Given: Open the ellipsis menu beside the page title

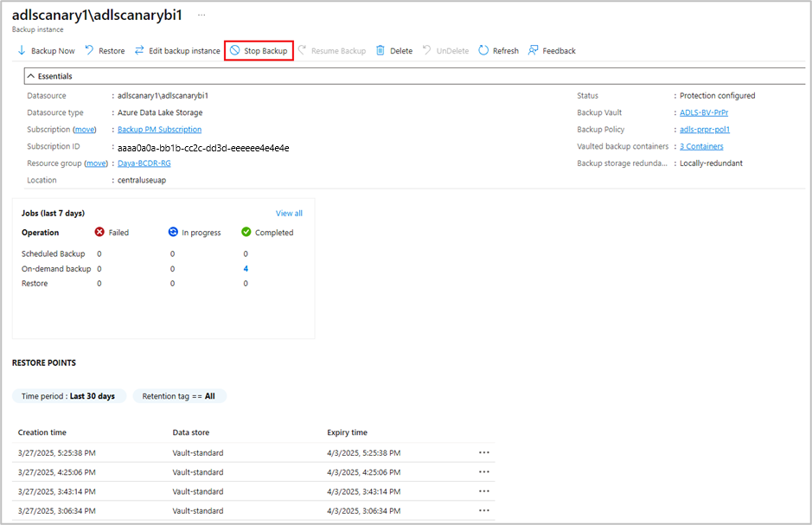Looking at the screenshot, I should click(201, 16).
